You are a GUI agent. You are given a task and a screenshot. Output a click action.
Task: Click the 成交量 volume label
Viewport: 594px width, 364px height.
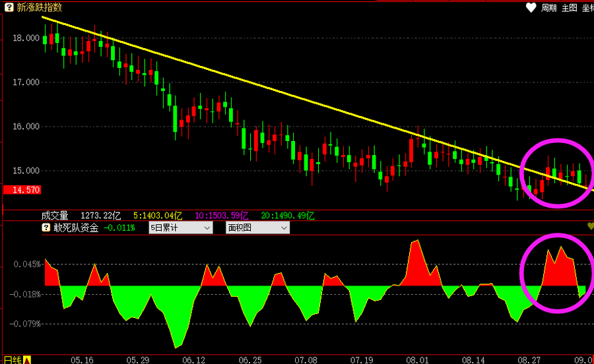55,215
